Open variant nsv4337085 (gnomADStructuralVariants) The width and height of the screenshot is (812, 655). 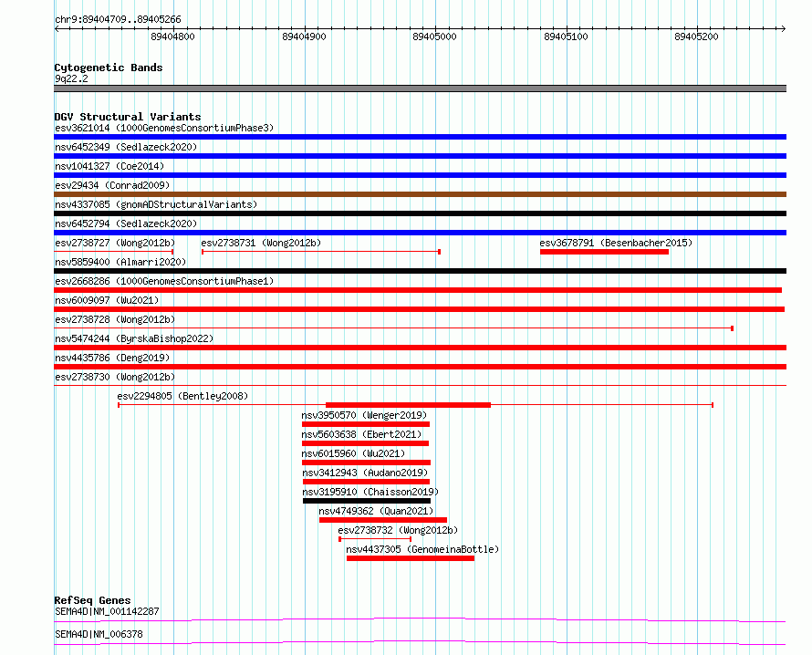156,204
